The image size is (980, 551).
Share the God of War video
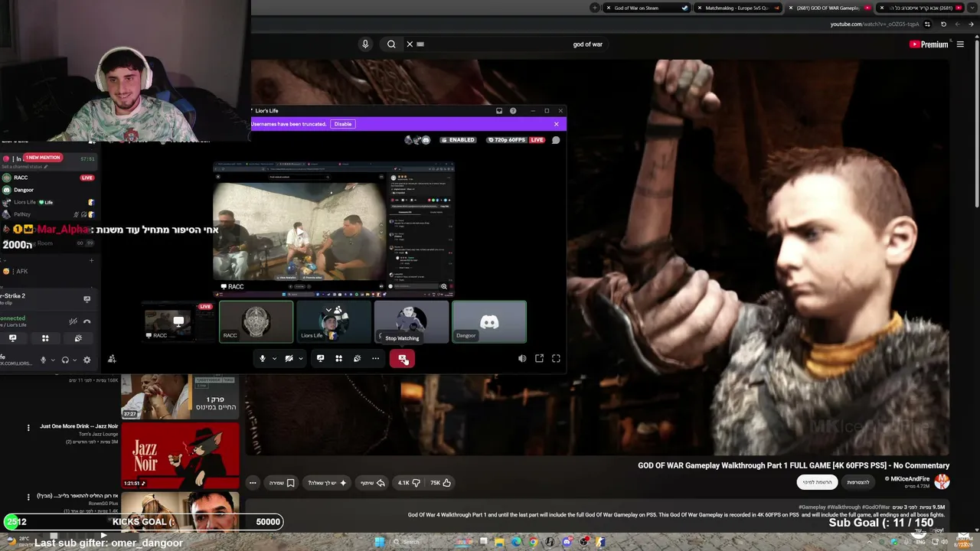coord(373,483)
